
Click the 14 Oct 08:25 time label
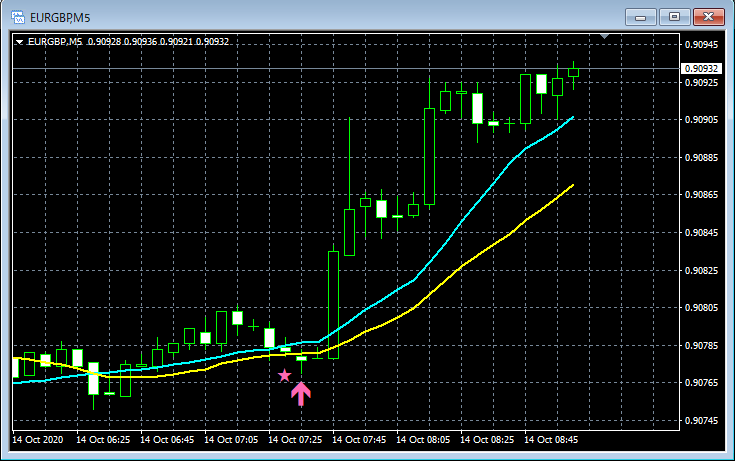pos(487,440)
